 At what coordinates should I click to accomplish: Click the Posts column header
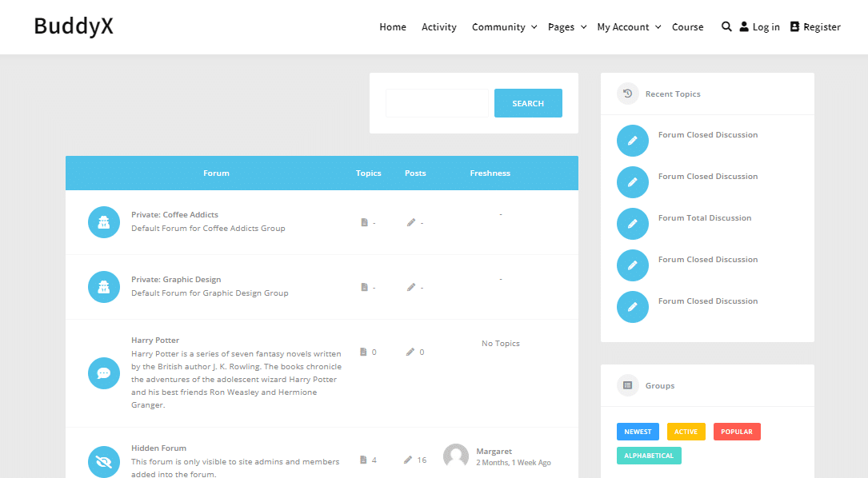pyautogui.click(x=415, y=173)
